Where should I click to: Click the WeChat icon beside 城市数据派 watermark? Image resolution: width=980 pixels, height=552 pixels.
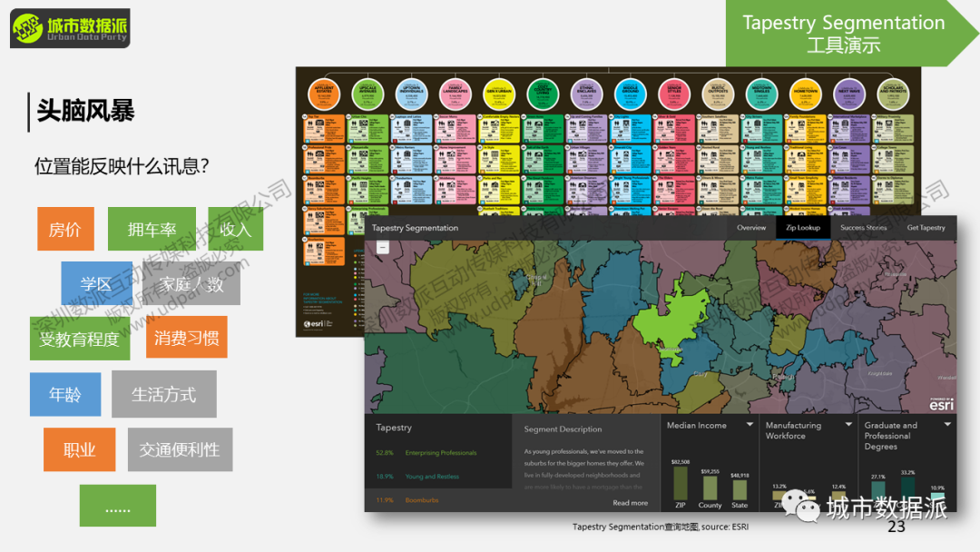(800, 507)
